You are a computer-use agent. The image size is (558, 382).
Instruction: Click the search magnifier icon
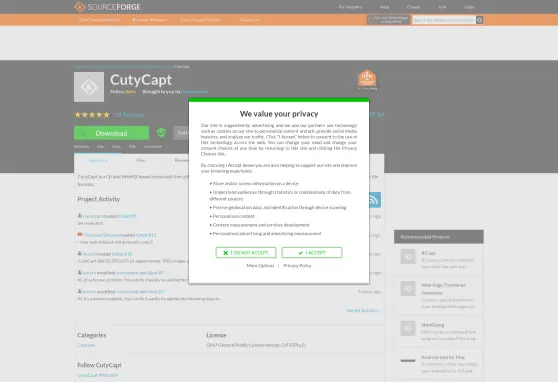pos(479,20)
